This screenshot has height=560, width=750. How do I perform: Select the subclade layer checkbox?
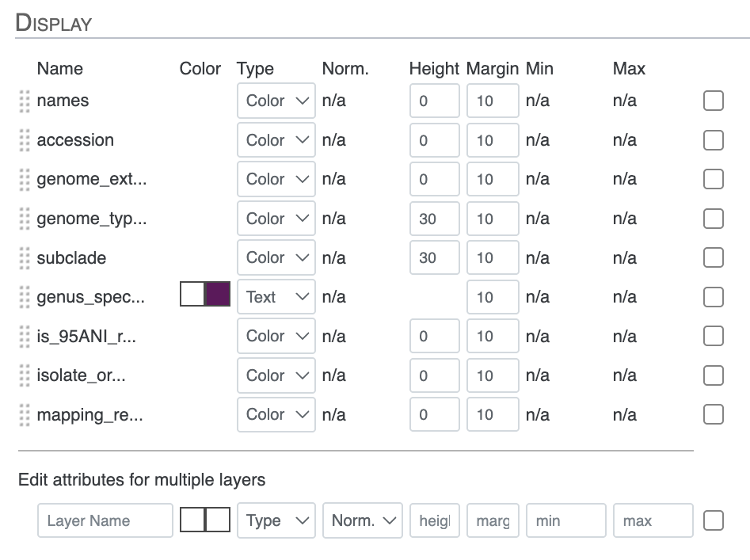click(x=713, y=258)
